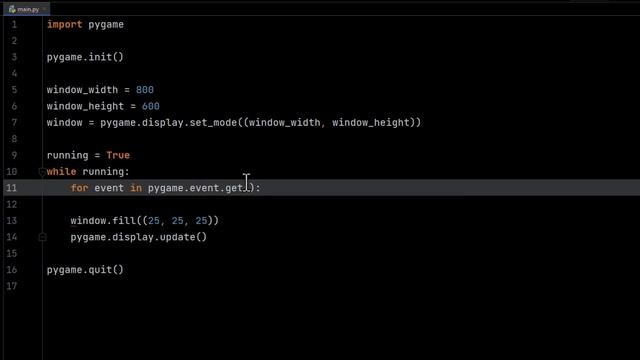Click line number 11 in the gutter
This screenshot has width=640, height=360.
12,188
